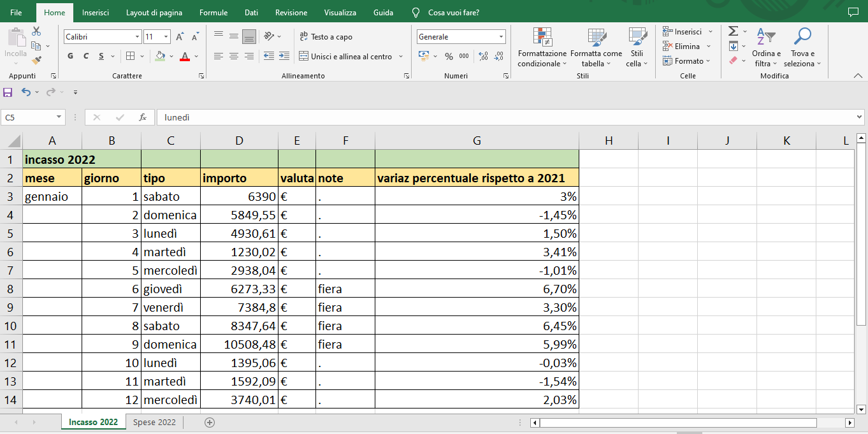The height and width of the screenshot is (434, 868).
Task: Click the borders icon in Carattere
Action: [130, 56]
